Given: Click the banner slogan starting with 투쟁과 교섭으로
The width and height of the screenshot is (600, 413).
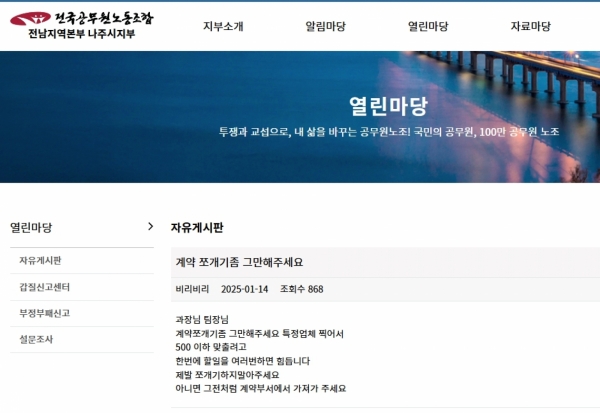Looking at the screenshot, I should (x=388, y=132).
